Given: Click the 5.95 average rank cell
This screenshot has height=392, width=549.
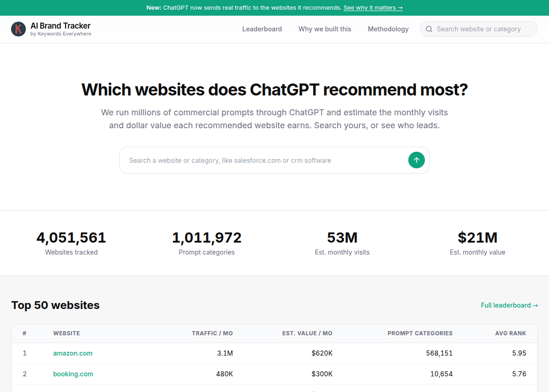Looking at the screenshot, I should pos(519,353).
